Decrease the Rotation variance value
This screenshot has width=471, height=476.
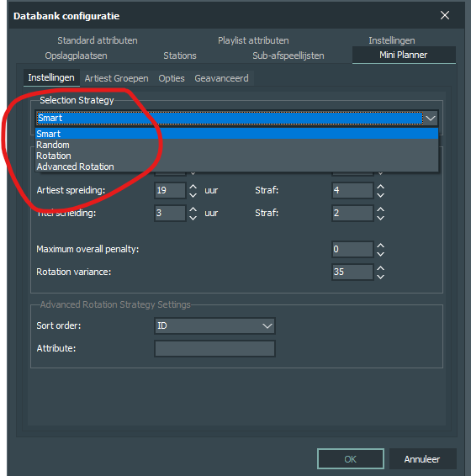(x=380, y=277)
